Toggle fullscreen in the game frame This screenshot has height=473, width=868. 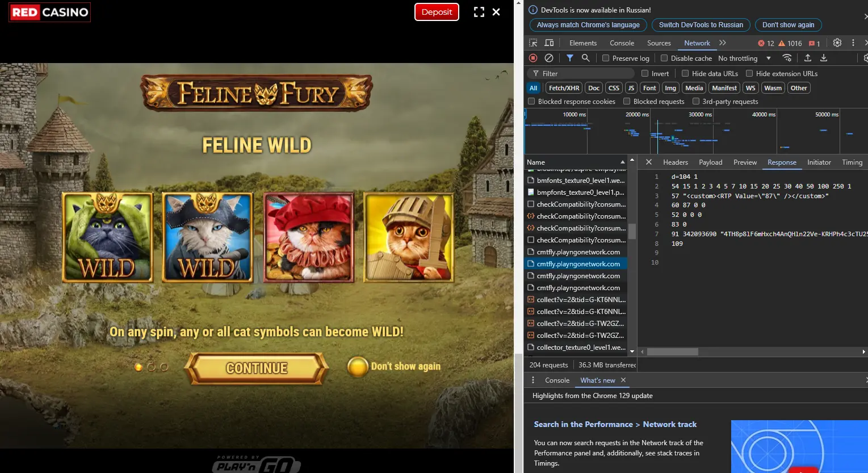click(x=479, y=12)
